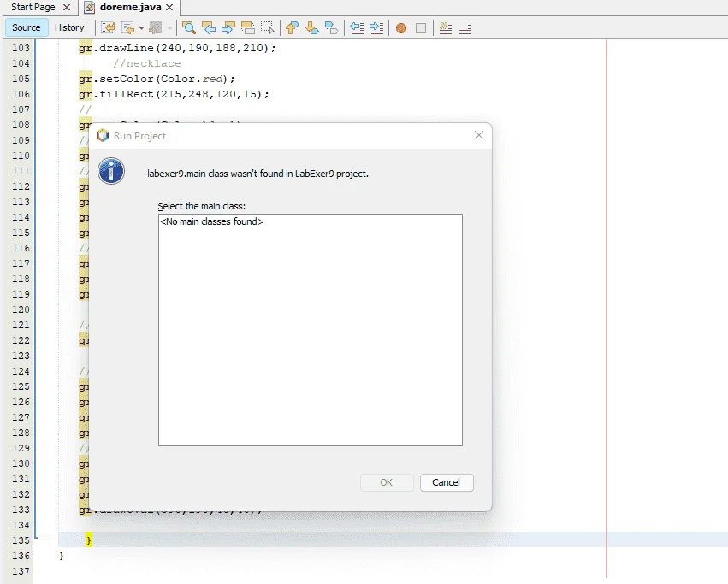The width and height of the screenshot is (728, 584).
Task: Click the Comment lines icon
Action: click(x=446, y=28)
